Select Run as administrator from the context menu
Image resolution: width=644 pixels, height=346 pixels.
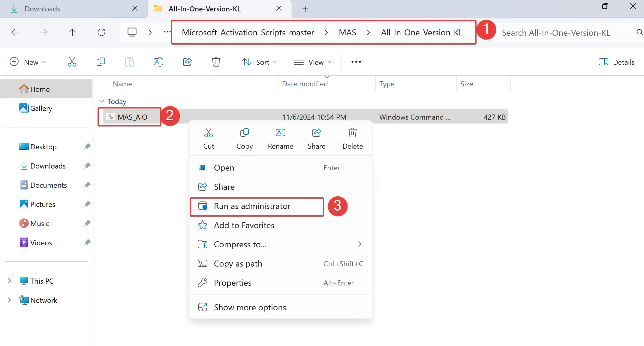coord(252,206)
